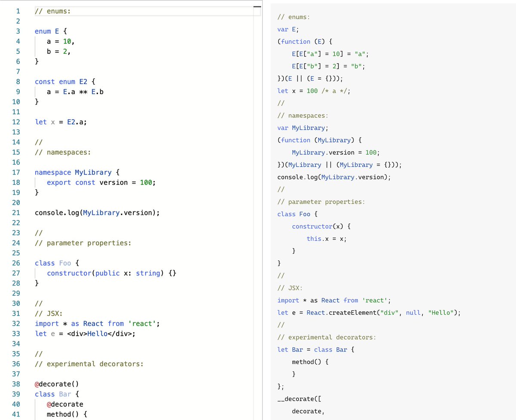Click line number 38 beside @decorate()

pos(16,383)
